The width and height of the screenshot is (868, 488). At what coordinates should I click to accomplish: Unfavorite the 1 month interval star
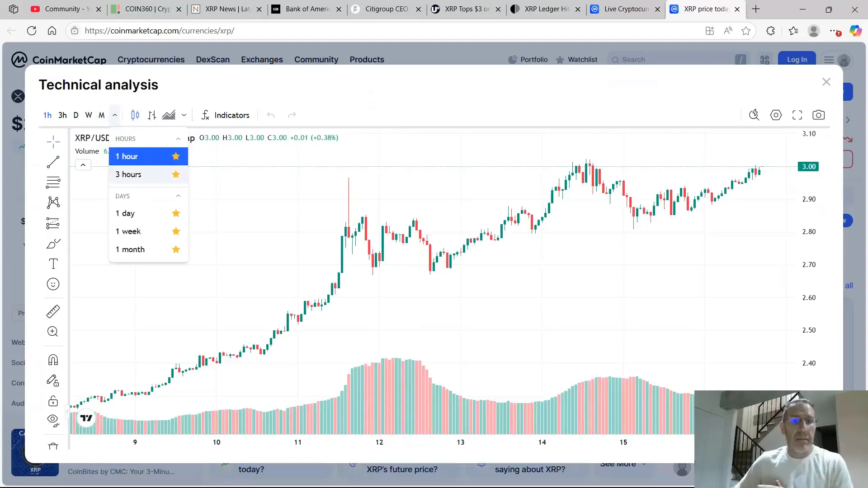click(176, 249)
